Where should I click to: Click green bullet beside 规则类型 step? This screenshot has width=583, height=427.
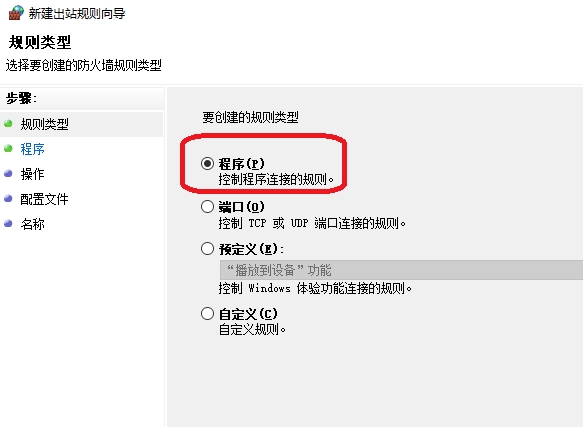coord(8,123)
